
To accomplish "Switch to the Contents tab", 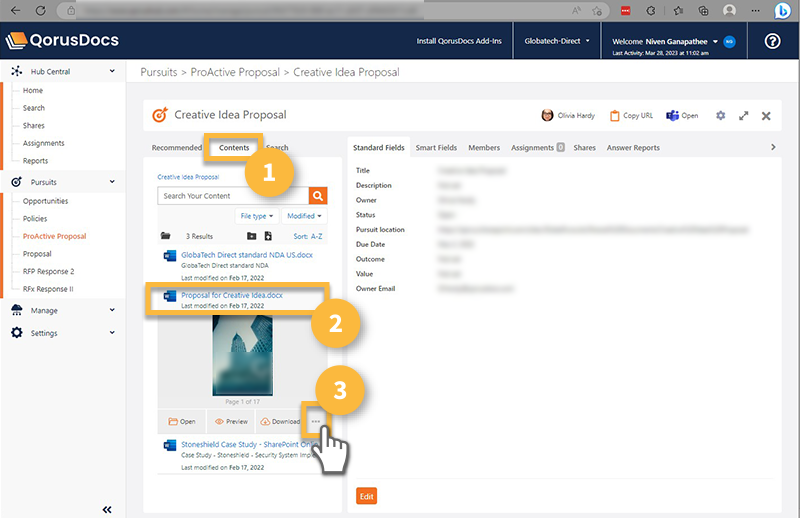I will [x=234, y=147].
